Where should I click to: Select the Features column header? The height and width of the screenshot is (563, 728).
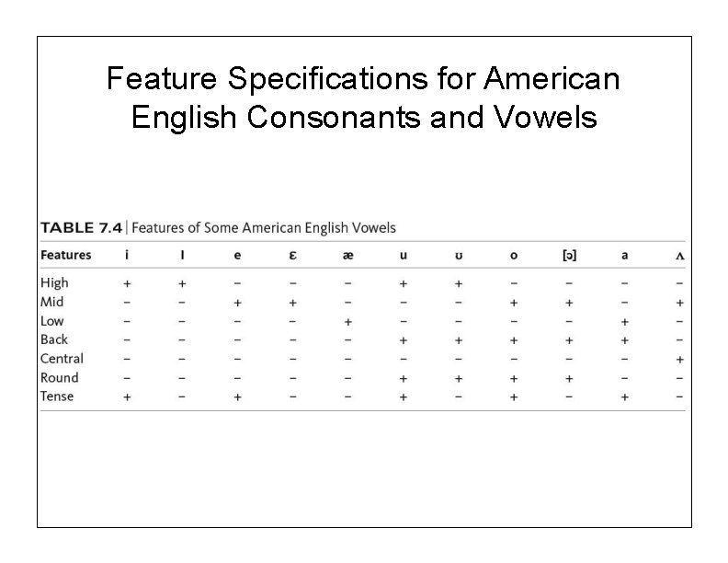pos(66,255)
